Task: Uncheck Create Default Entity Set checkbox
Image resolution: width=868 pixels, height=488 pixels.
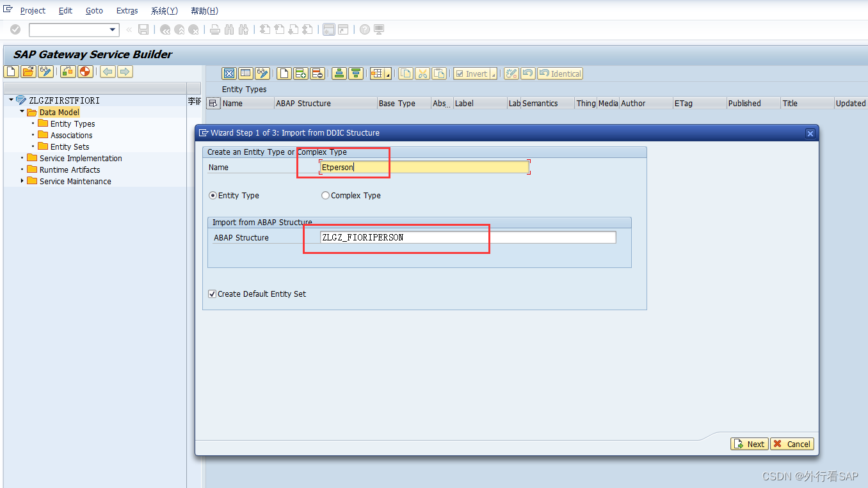Action: click(x=213, y=294)
